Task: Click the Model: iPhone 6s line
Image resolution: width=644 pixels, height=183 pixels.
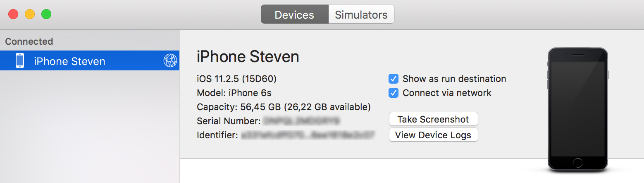Action: pyautogui.click(x=234, y=93)
